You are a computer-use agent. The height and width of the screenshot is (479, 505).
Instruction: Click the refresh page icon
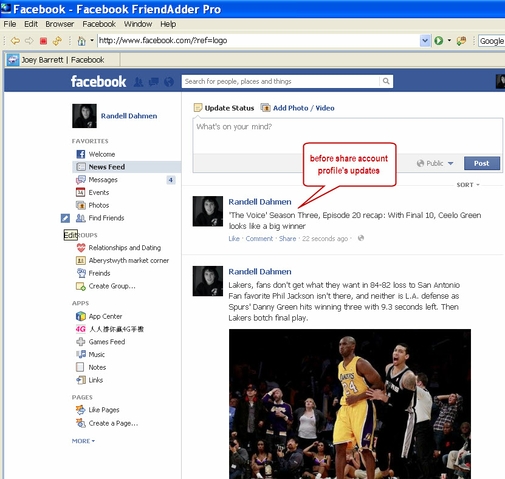tap(57, 41)
